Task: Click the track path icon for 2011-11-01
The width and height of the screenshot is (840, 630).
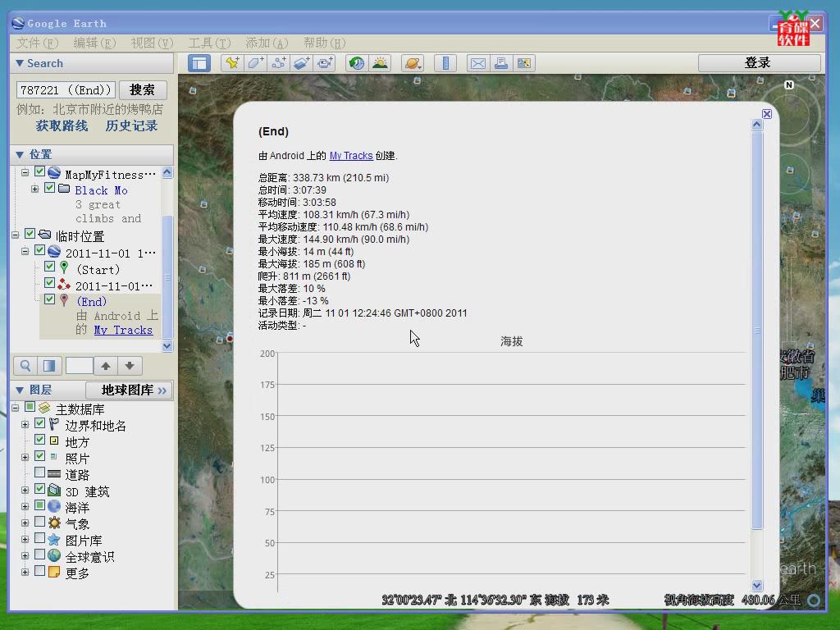Action: pyautogui.click(x=64, y=284)
